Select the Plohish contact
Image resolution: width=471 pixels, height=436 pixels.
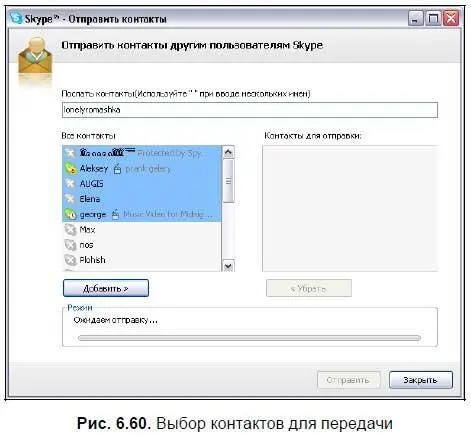pyautogui.click(x=142, y=260)
